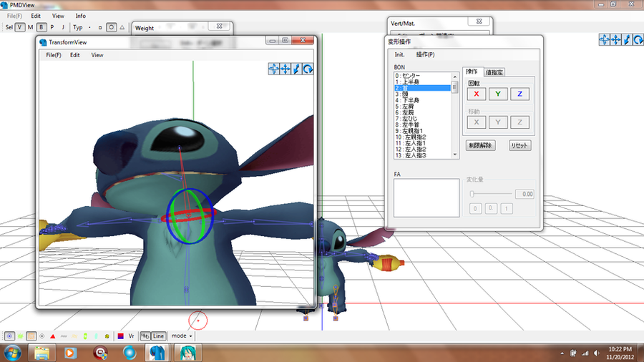This screenshot has width=644, height=362.
Task: Open Windows Media Player from taskbar
Action: click(70, 353)
